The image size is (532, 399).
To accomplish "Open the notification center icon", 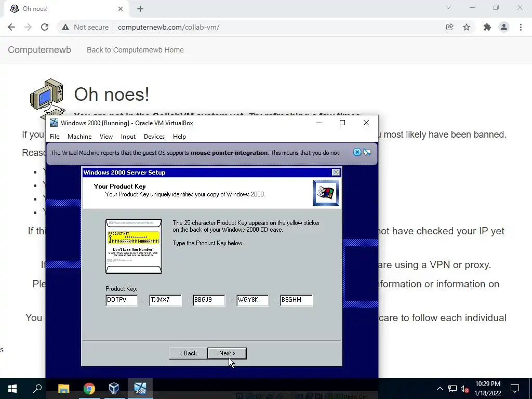I will 515,389.
